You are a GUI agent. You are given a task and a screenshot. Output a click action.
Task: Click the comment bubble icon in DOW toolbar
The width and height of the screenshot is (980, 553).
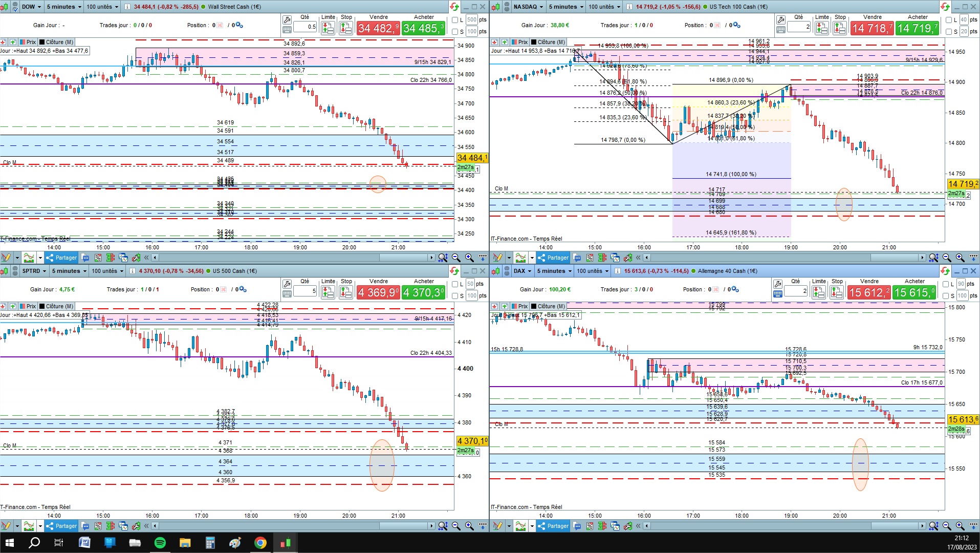tap(85, 258)
